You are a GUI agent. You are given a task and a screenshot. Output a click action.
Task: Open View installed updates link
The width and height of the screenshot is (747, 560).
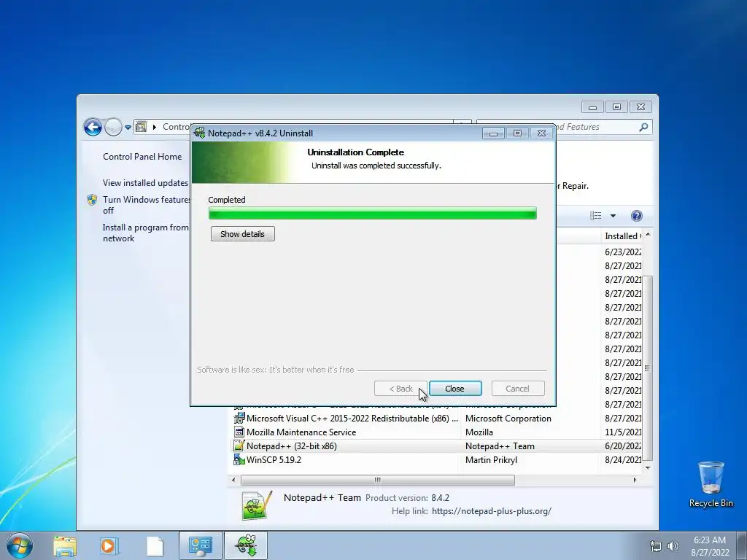[145, 183]
